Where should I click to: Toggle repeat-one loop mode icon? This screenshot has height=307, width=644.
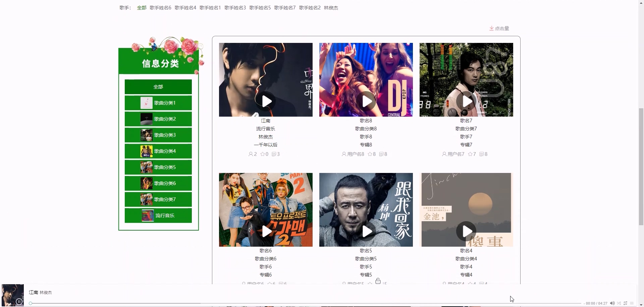pyautogui.click(x=625, y=303)
